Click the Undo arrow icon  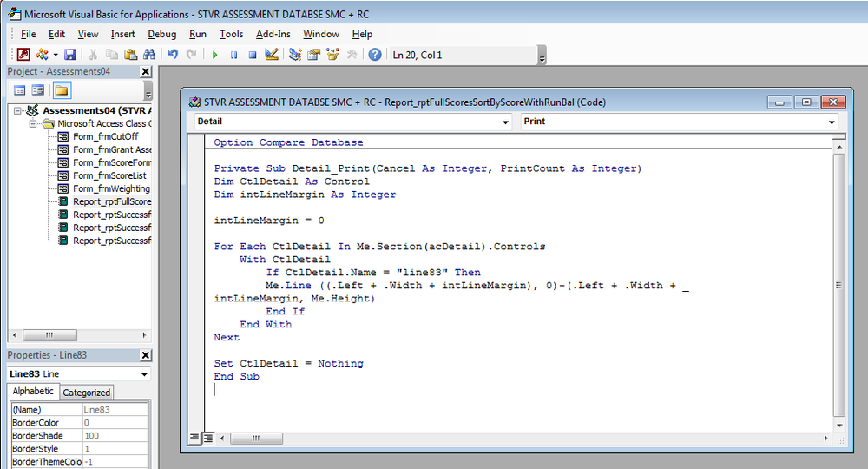pyautogui.click(x=174, y=54)
